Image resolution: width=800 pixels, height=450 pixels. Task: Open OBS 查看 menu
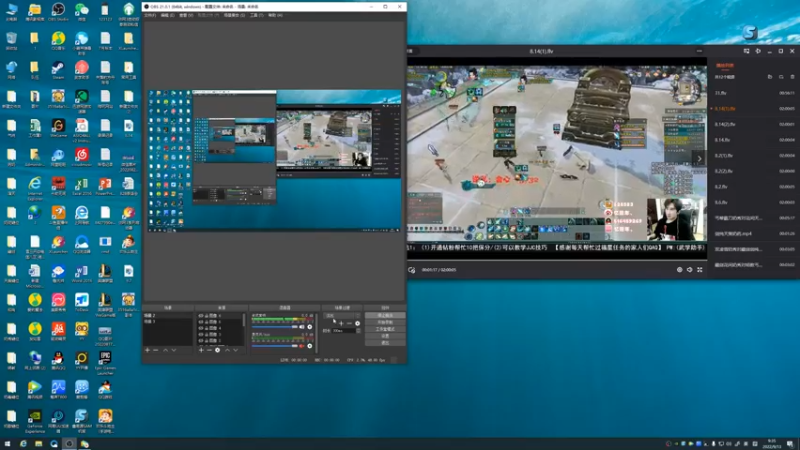click(186, 15)
